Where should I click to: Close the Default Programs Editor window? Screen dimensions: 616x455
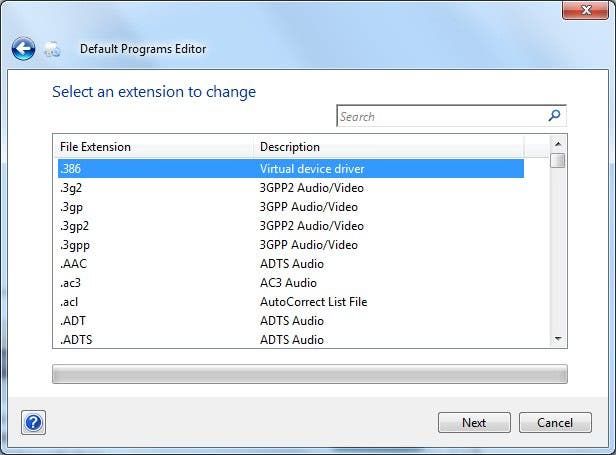585,10
